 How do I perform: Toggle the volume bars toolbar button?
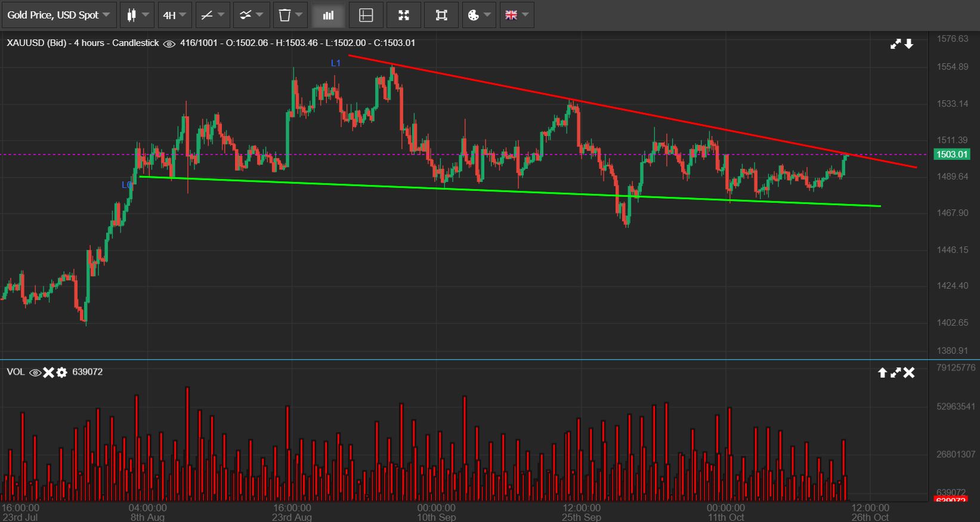click(328, 16)
